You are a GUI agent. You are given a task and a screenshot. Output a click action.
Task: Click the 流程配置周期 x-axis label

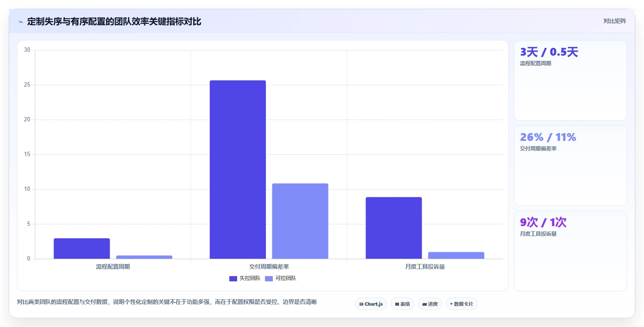(x=113, y=267)
